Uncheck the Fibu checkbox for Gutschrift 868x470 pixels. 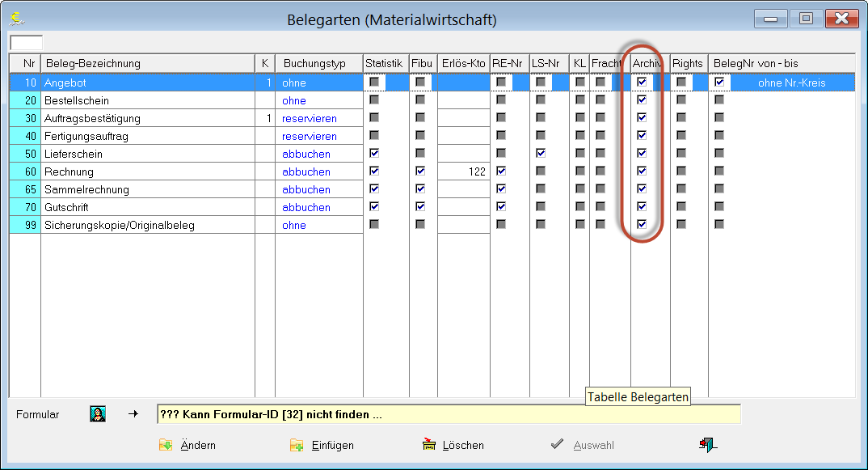point(419,206)
